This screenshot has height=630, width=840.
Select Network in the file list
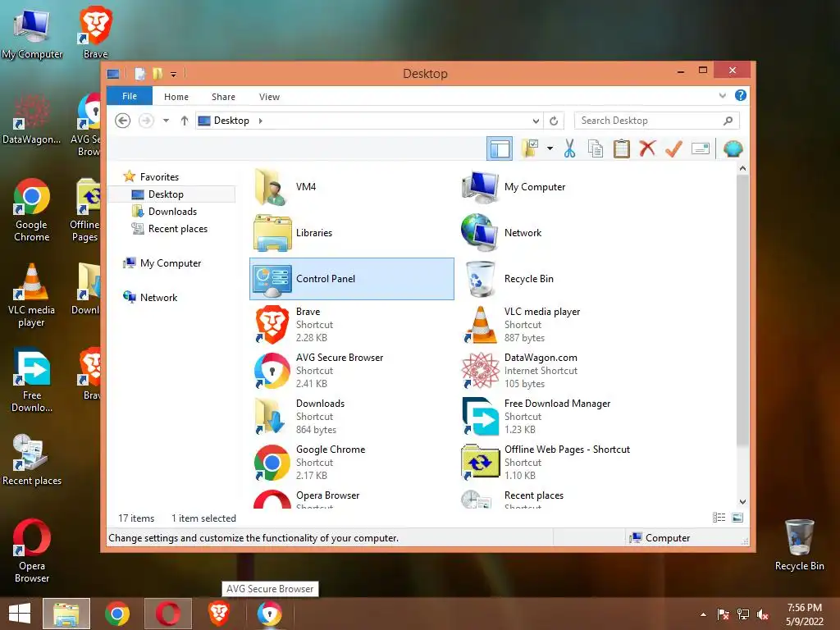[x=559, y=233]
